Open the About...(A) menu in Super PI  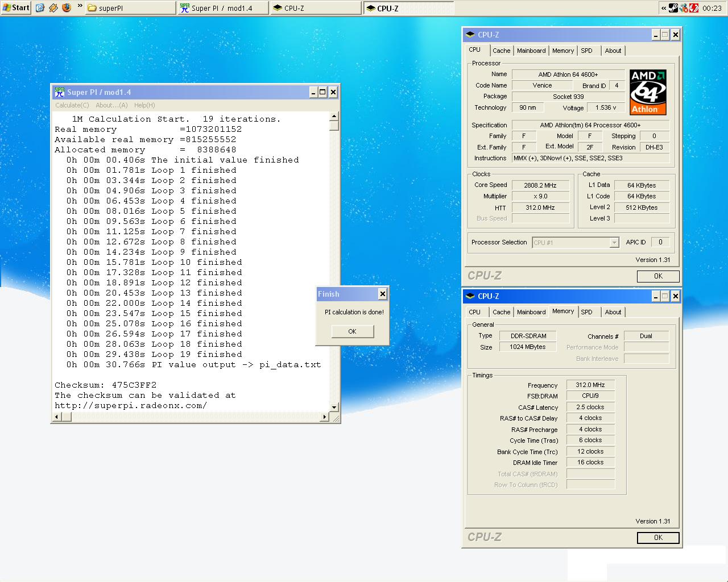[x=111, y=105]
